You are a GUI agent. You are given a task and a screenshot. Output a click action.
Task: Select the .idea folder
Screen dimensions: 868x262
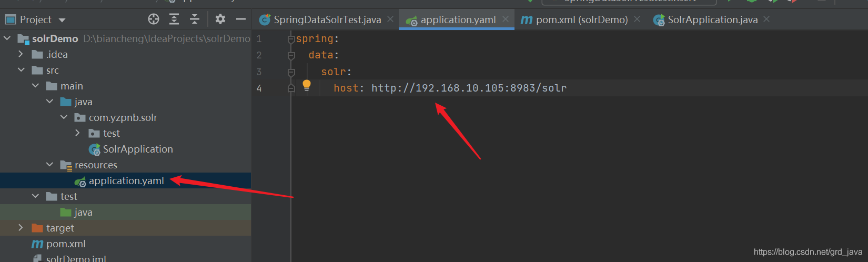click(57, 54)
